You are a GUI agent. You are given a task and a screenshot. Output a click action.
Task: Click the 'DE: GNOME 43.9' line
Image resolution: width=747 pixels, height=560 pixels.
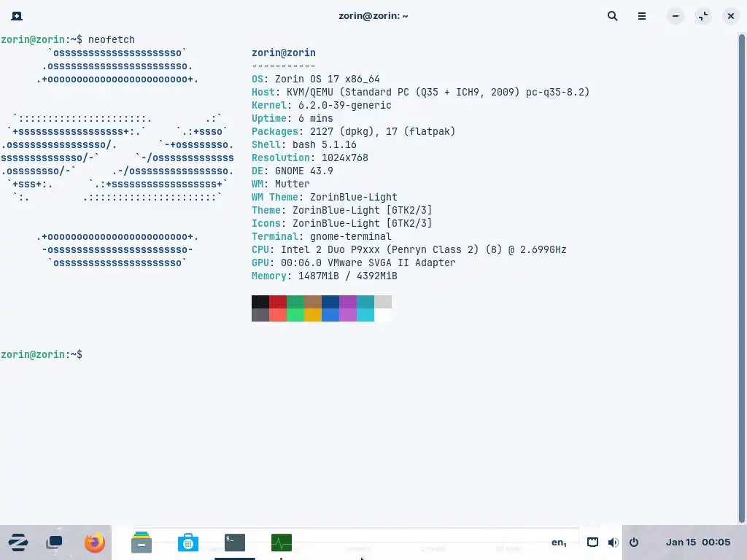coord(293,171)
